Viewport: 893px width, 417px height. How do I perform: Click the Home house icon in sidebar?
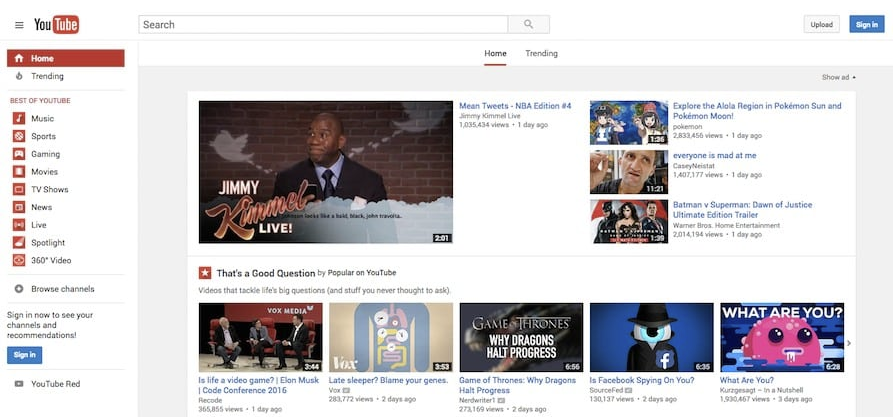[19, 58]
